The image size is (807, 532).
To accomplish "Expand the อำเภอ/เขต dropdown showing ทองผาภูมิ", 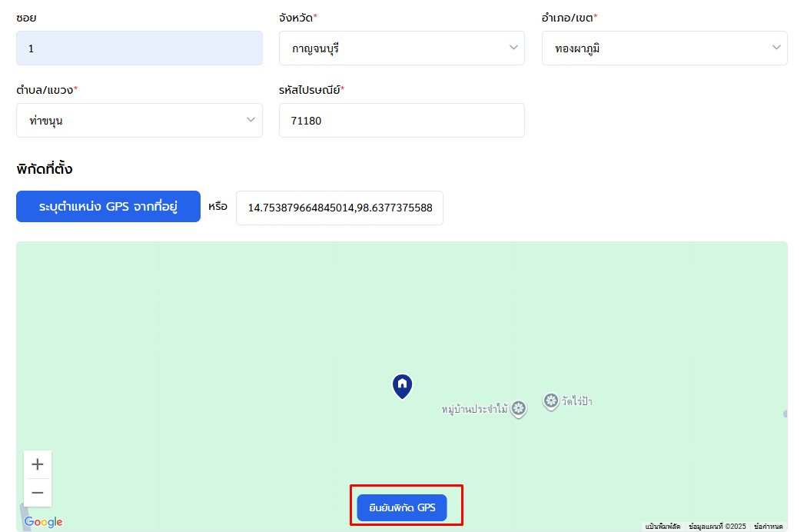I will (x=664, y=48).
